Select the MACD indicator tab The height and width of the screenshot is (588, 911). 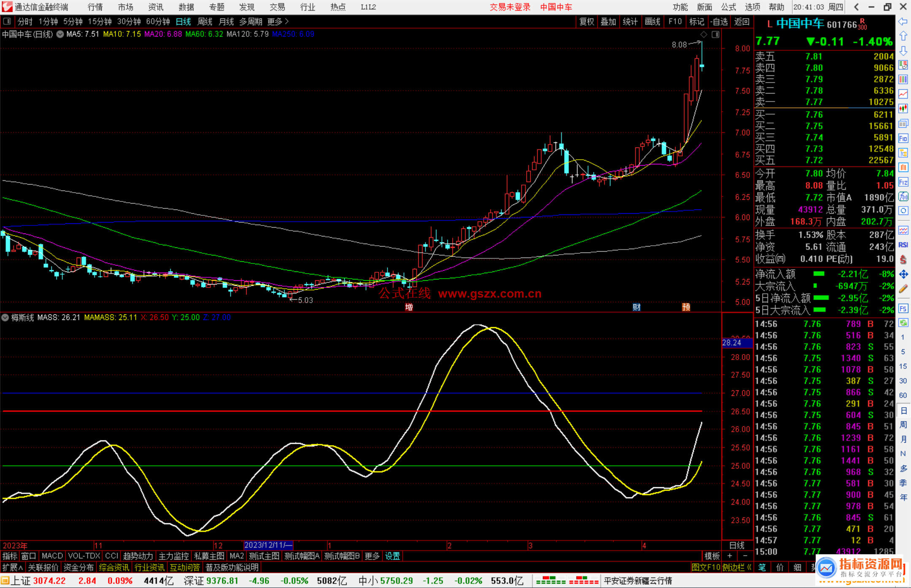[52, 556]
